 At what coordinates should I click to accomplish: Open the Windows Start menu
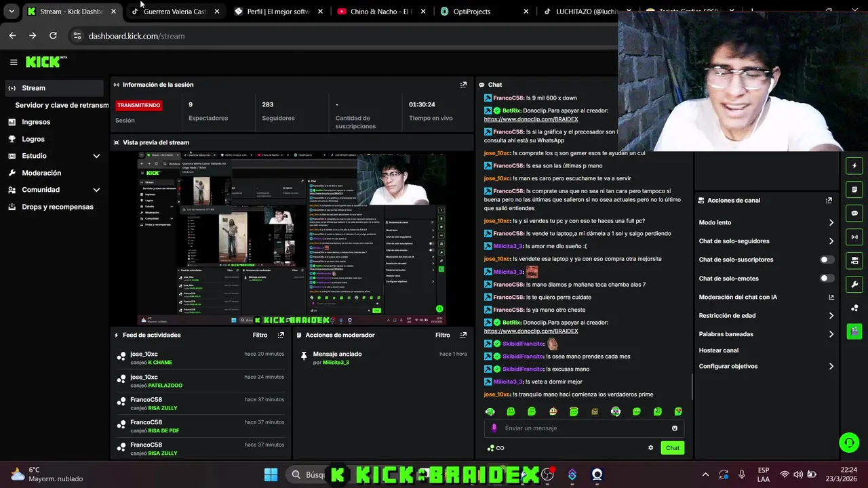[x=271, y=474]
